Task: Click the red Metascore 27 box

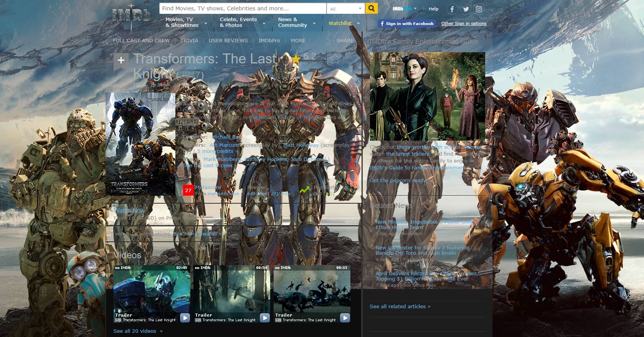Action: pyautogui.click(x=188, y=190)
